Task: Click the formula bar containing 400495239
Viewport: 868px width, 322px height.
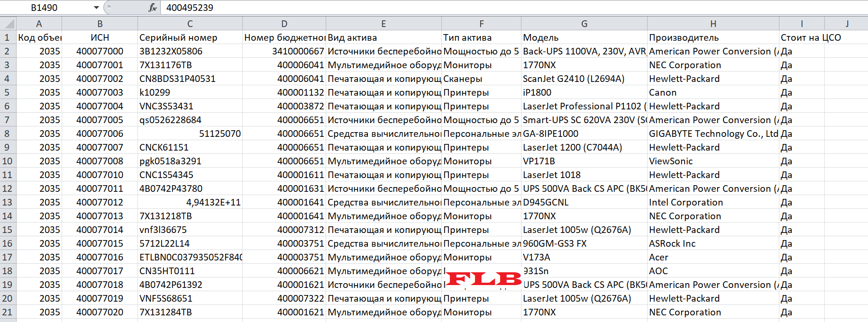Action: [x=514, y=8]
